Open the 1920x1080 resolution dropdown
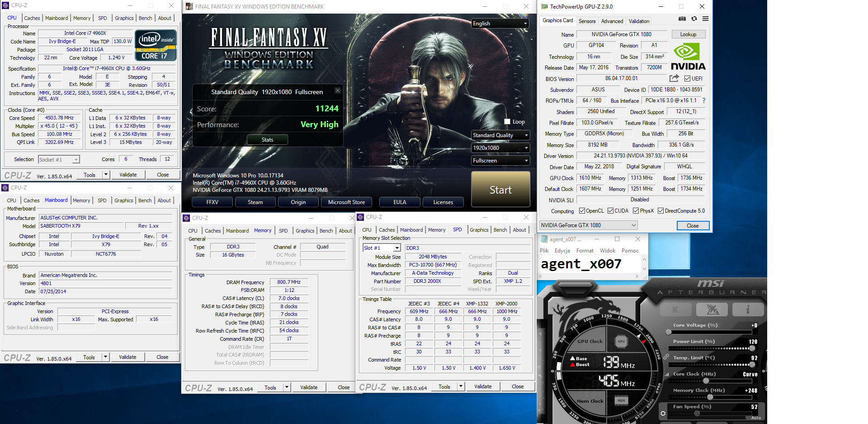868x424 pixels. (500, 148)
